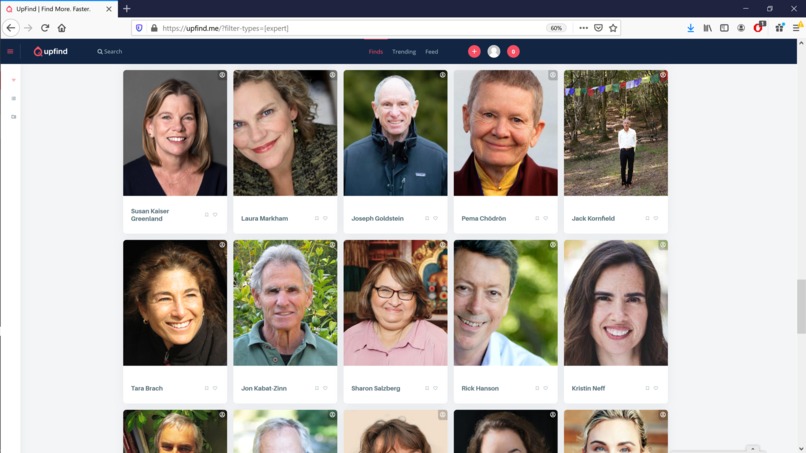This screenshot has width=806, height=453.
Task: Open the user profile avatar
Action: (x=493, y=51)
